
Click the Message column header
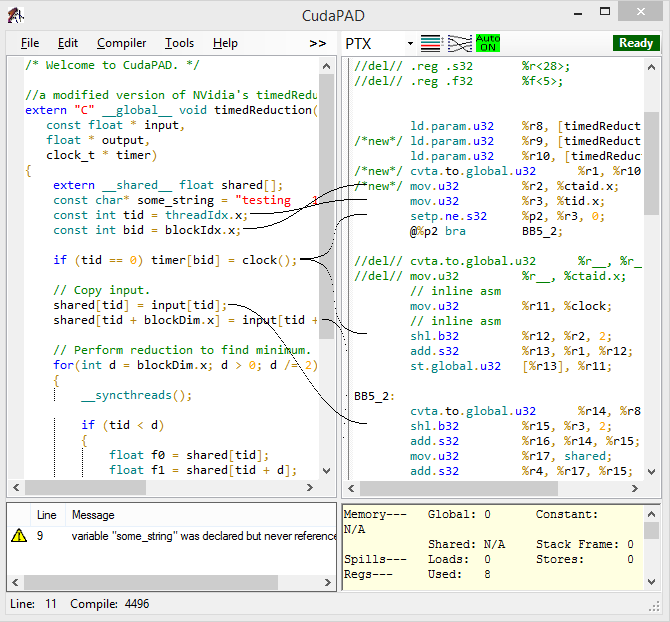tap(93, 515)
